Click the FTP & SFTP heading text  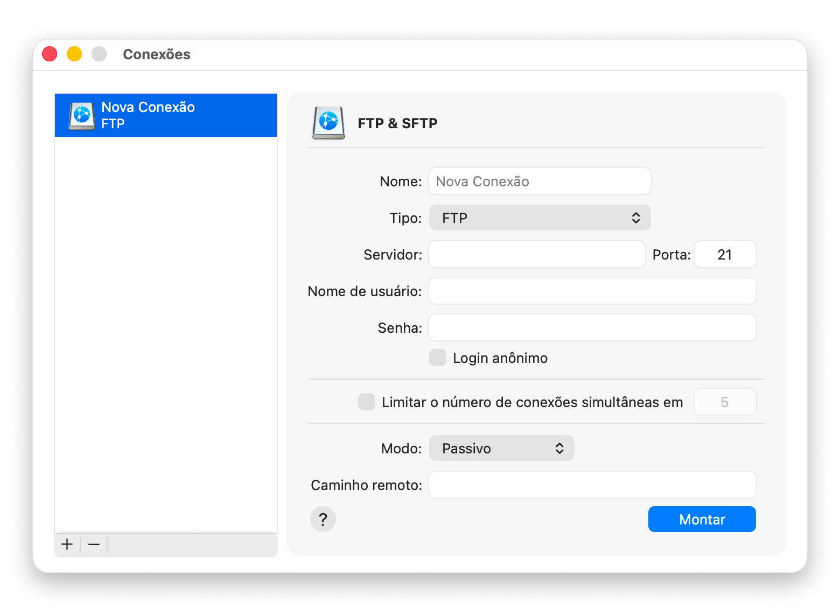[397, 123]
